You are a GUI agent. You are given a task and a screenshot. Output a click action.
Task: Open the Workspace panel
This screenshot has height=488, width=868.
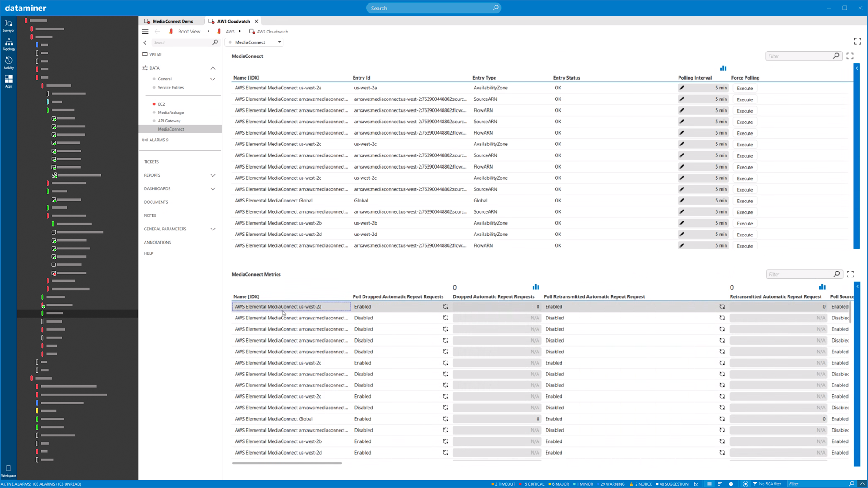click(x=9, y=471)
